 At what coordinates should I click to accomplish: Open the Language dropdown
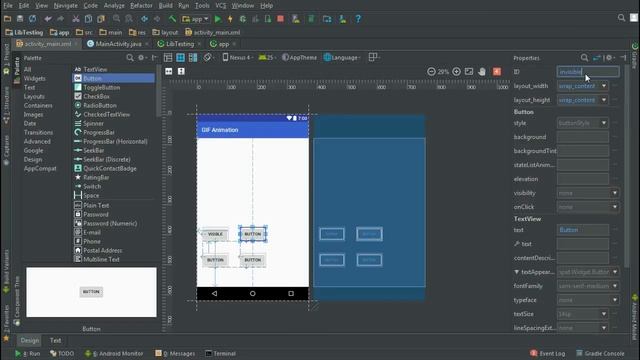coord(342,58)
